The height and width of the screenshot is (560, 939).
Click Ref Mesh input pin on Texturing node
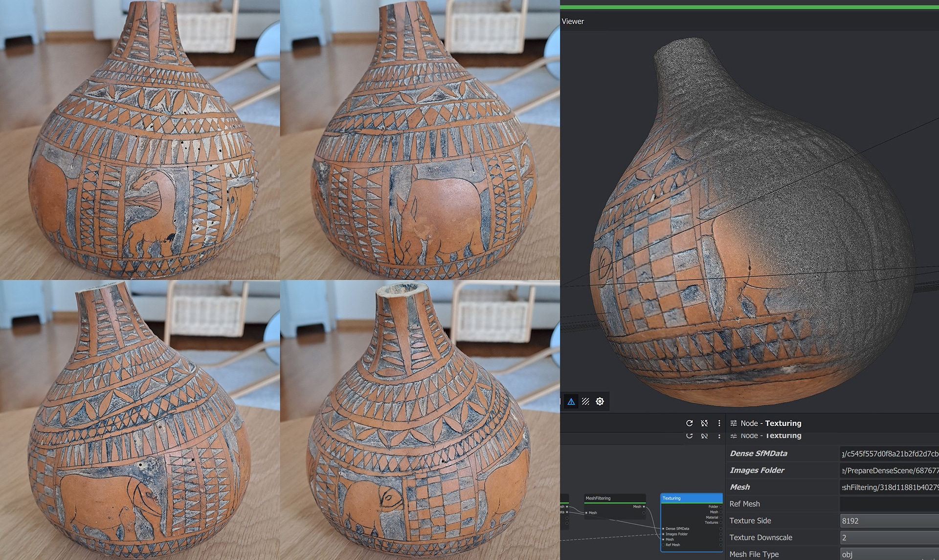click(663, 545)
